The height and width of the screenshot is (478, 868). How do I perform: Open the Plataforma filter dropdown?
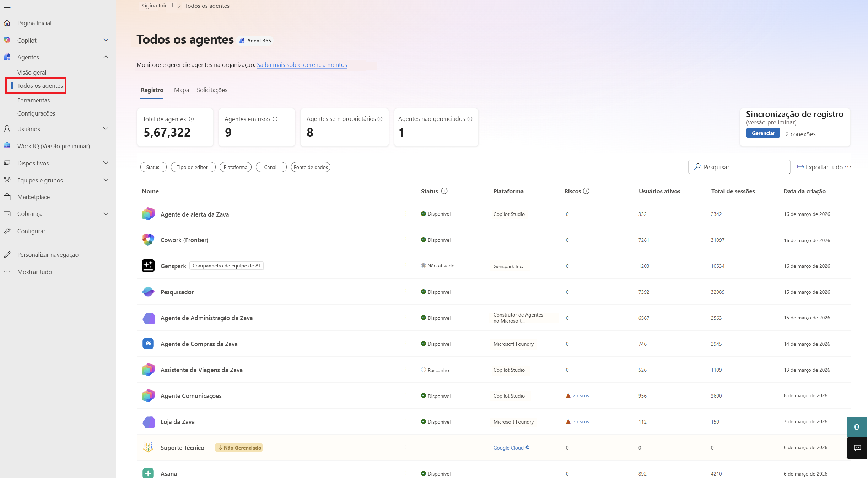(236, 167)
